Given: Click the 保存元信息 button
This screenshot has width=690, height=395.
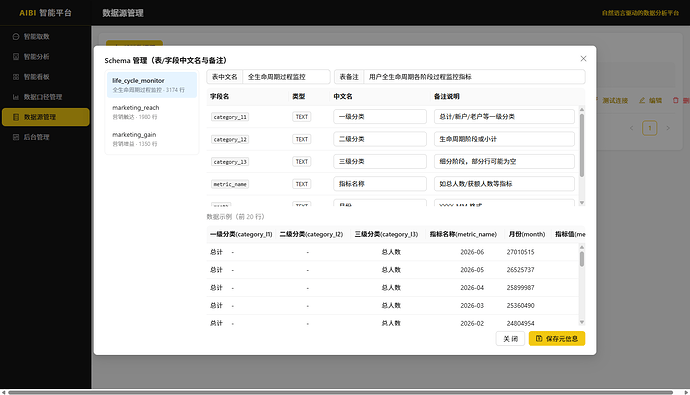Looking at the screenshot, I should click(x=557, y=339).
